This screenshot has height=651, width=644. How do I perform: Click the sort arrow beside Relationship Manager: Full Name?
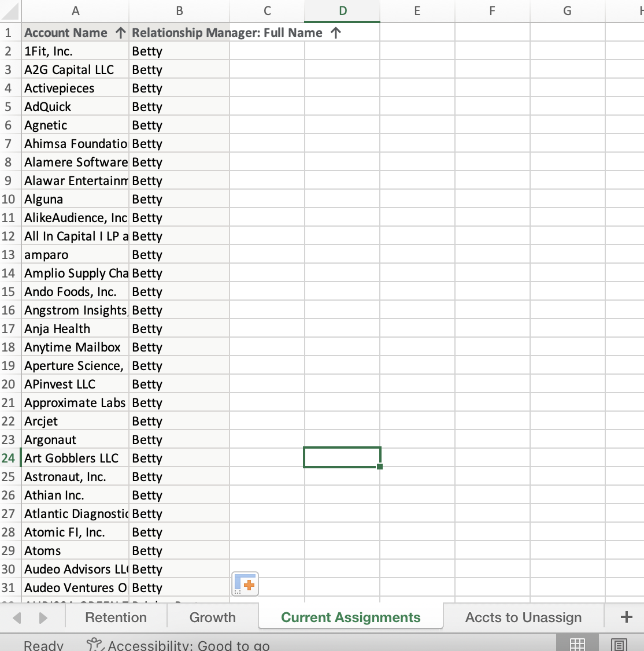point(335,32)
